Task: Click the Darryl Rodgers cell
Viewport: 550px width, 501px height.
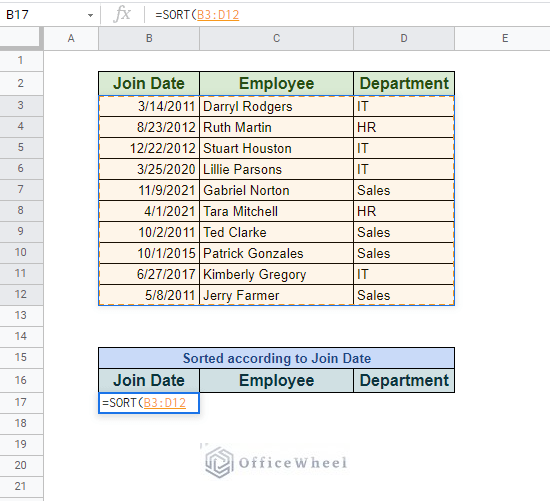Action: 276,106
